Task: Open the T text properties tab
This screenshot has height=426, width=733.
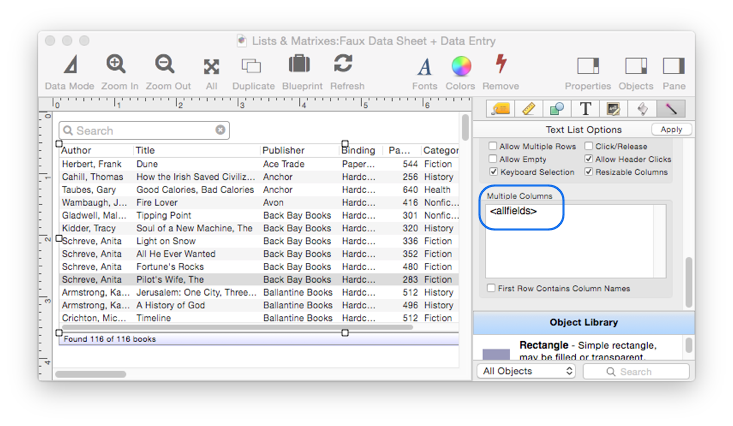Action: [x=585, y=109]
